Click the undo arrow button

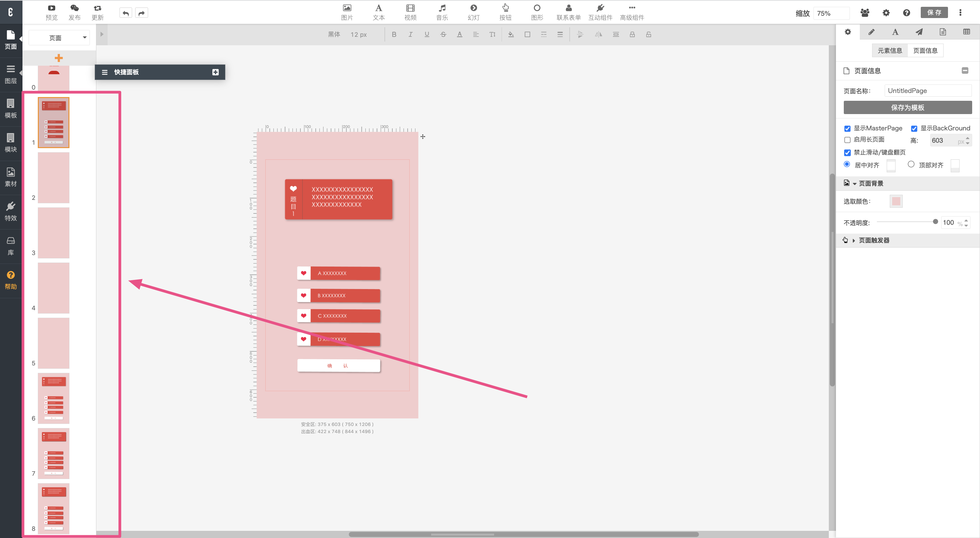click(x=126, y=13)
